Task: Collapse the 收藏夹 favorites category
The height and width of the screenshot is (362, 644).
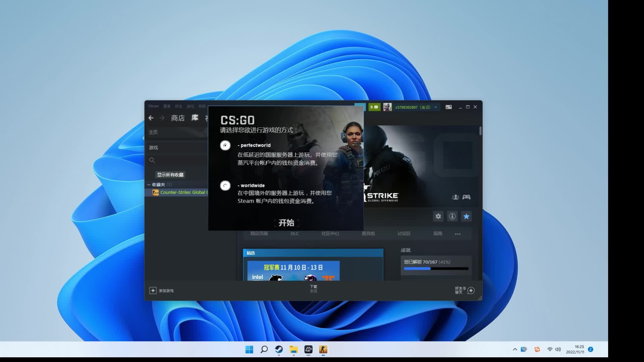Action: click(149, 185)
